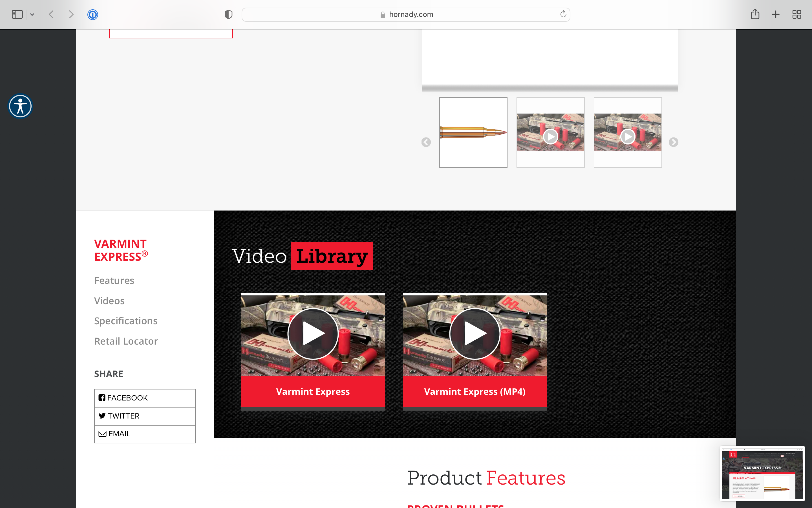
Task: Open the privacy report shield icon
Action: point(228,14)
